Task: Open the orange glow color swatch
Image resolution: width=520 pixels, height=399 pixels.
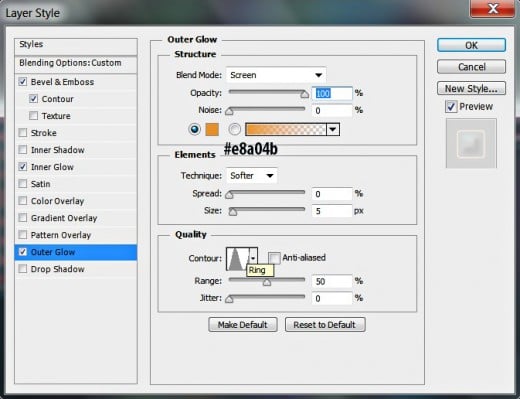Action: pyautogui.click(x=212, y=129)
